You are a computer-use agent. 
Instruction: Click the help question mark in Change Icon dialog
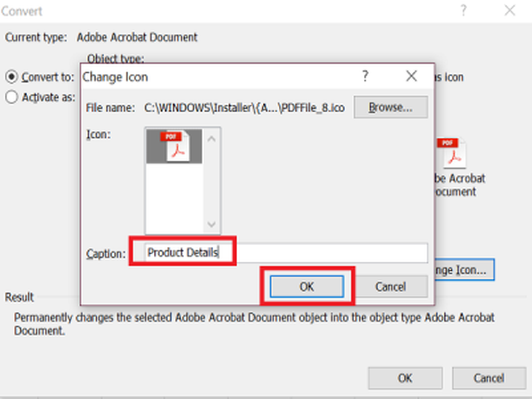tap(365, 77)
